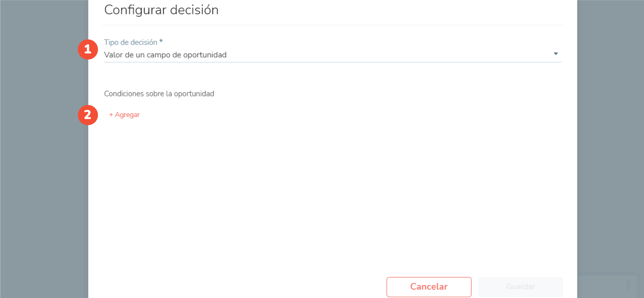Click the "Configurar decisión" dialog title

[x=161, y=10]
